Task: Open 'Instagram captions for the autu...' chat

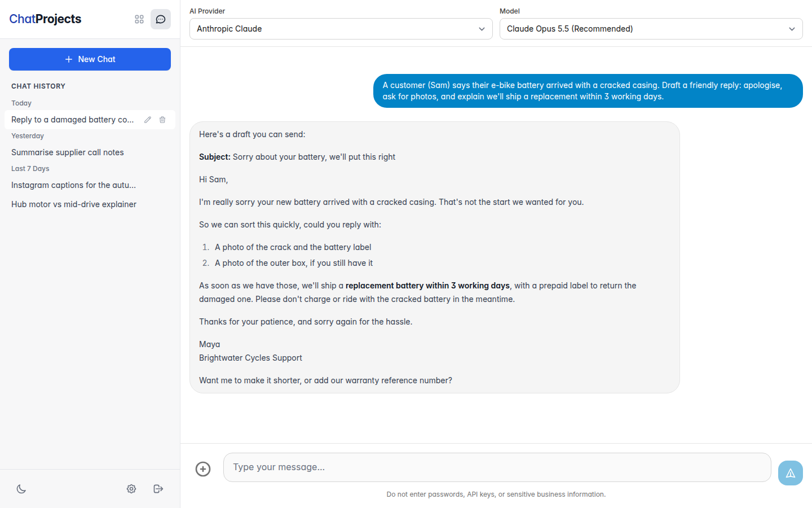Action: click(90, 185)
